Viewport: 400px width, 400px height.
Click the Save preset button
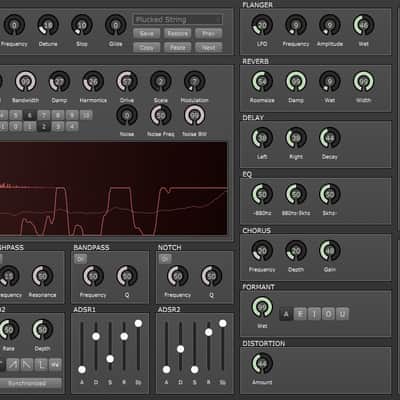[147, 33]
